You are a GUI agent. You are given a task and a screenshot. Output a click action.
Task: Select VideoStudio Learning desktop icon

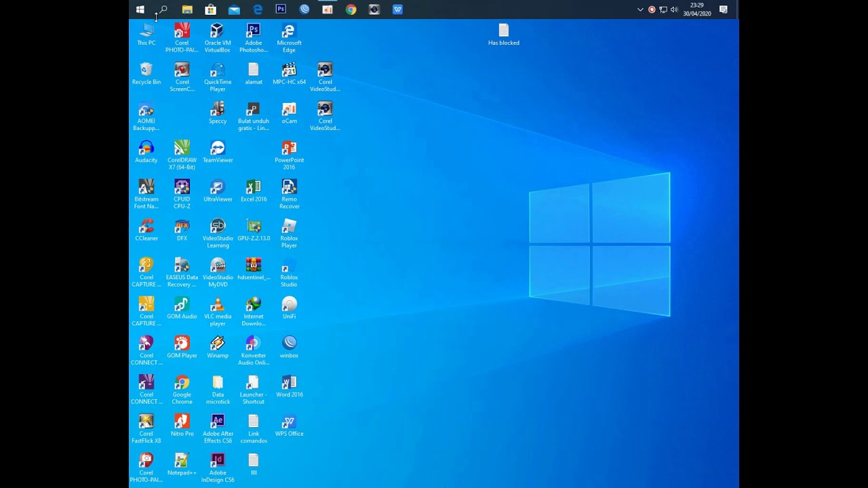pyautogui.click(x=218, y=234)
